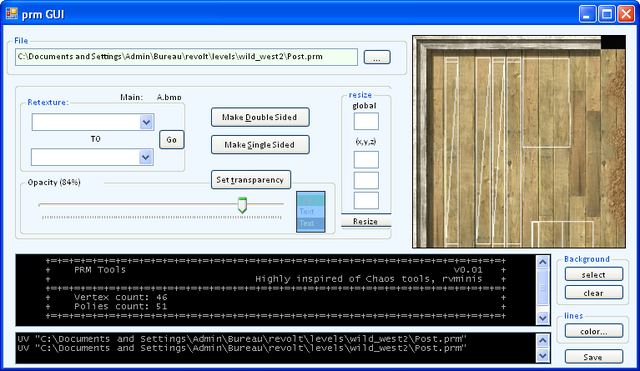Click the third x,y,z resize field
The width and height of the screenshot is (640, 371).
tap(366, 200)
